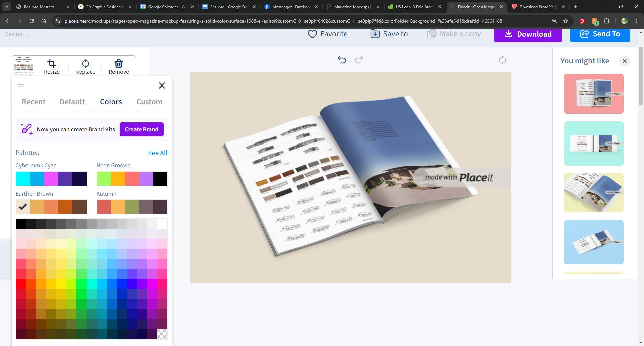The image size is (644, 346).
Task: Click the Save to button
Action: pyautogui.click(x=389, y=34)
